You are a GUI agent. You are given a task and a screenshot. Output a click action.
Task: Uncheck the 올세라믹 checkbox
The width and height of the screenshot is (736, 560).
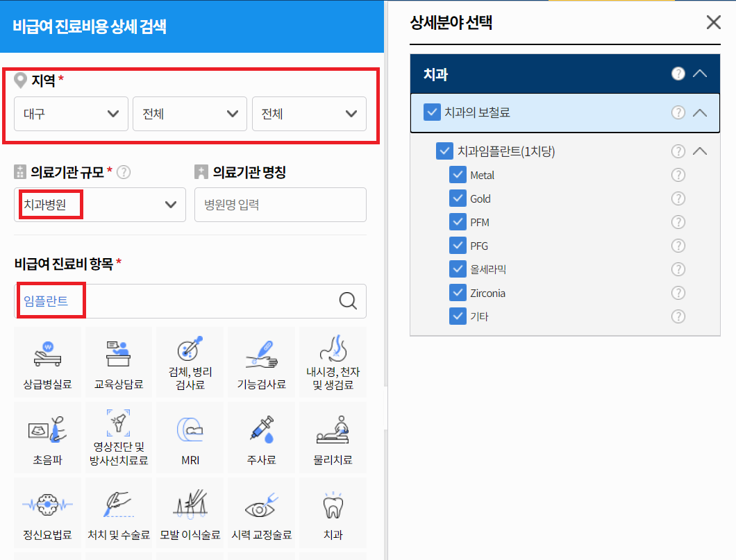(x=458, y=269)
